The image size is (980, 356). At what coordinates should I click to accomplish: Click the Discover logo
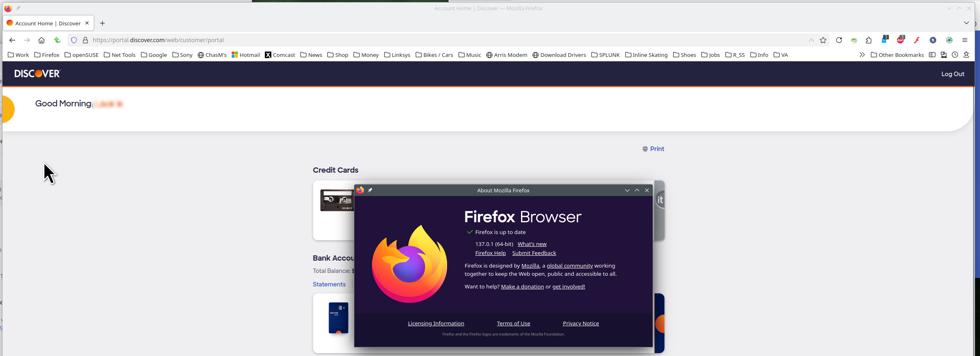coord(37,74)
